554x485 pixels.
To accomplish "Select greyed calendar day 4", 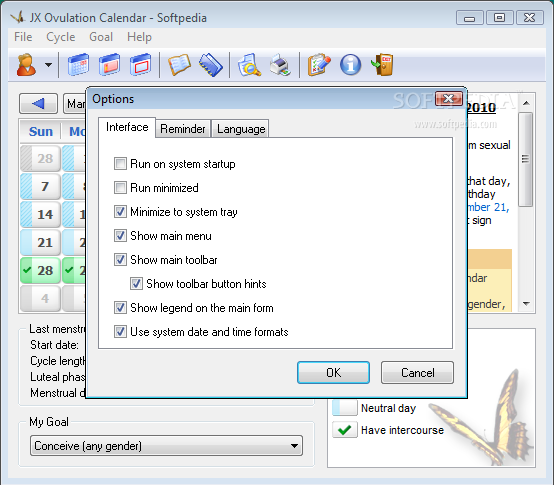I will coord(40,298).
